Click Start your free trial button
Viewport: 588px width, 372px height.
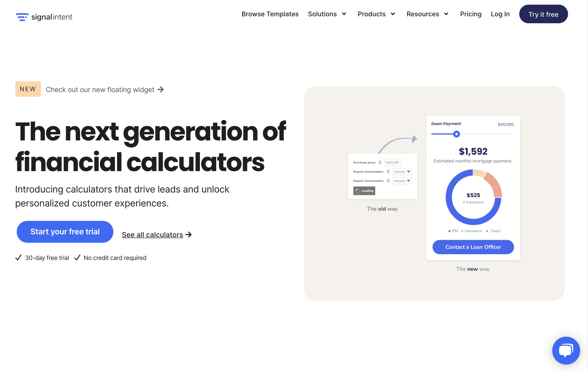tap(65, 231)
